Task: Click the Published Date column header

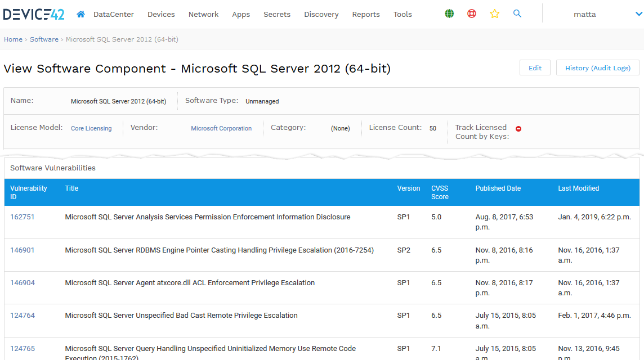Action: (x=498, y=188)
